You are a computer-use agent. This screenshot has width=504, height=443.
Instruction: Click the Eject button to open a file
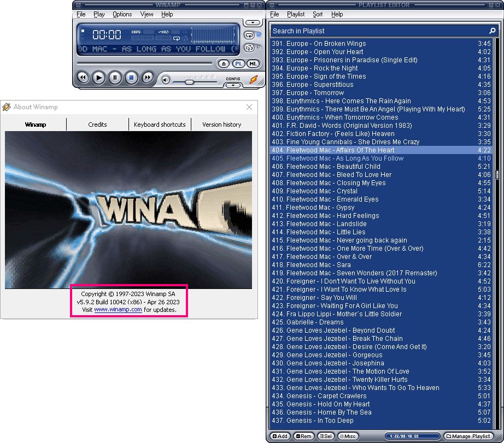(224, 63)
